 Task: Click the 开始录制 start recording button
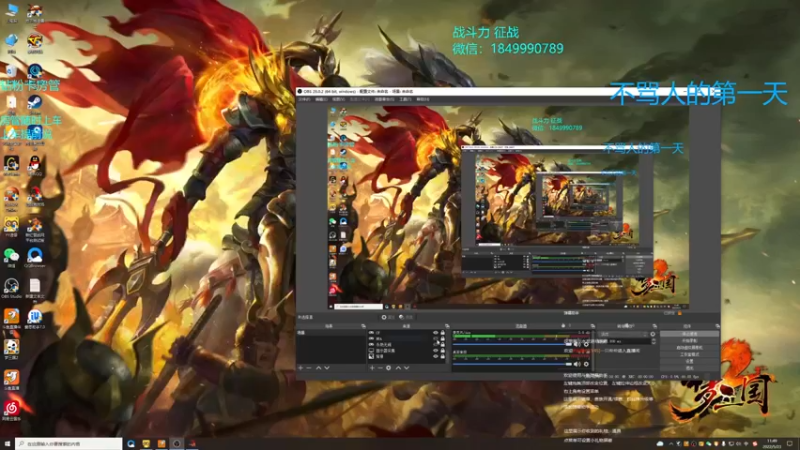[x=689, y=341]
